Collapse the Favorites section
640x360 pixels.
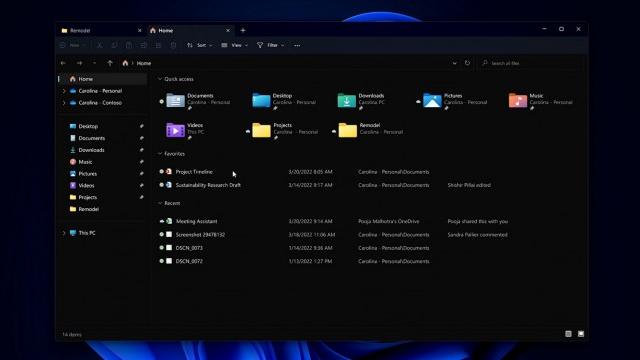[160, 154]
